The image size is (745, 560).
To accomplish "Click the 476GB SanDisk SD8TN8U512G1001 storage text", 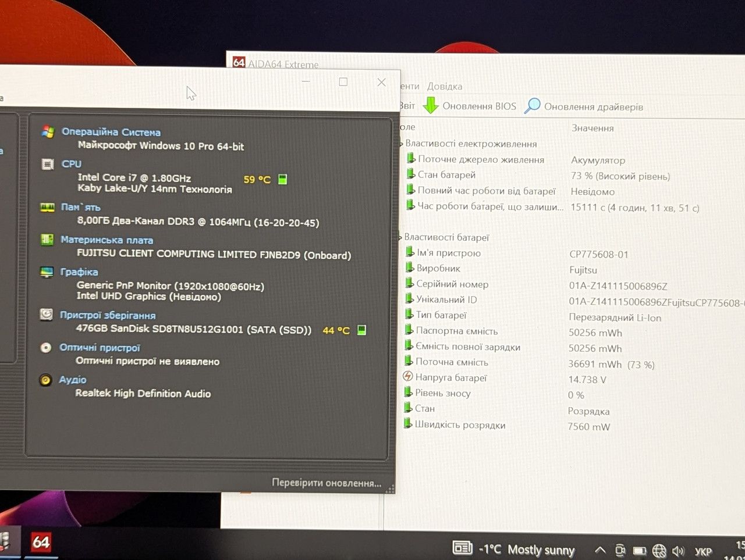I will pyautogui.click(x=194, y=329).
